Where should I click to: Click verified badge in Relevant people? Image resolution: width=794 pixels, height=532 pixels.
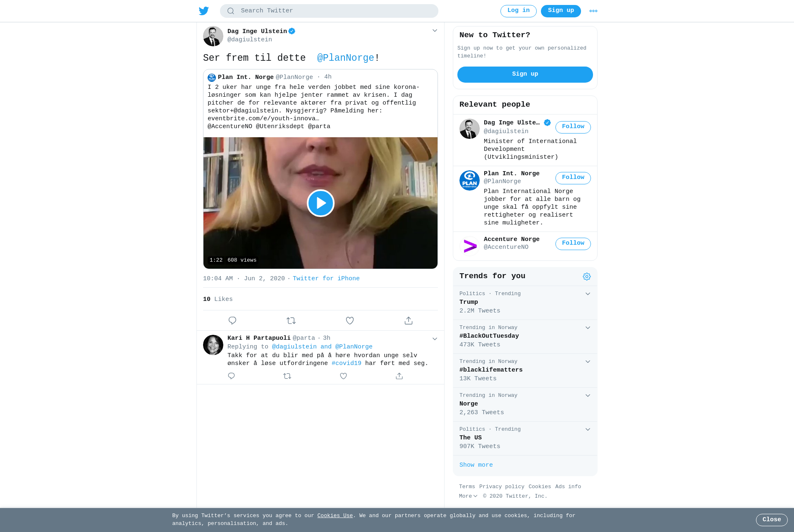click(548, 122)
